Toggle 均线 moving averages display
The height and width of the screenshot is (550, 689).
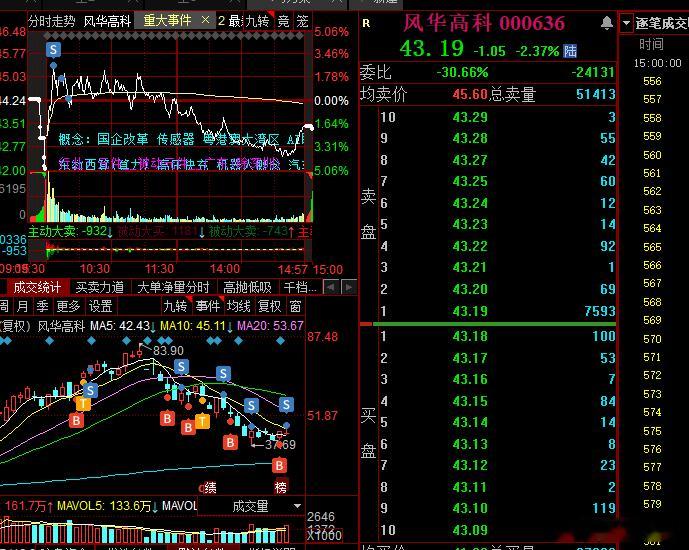pos(239,306)
